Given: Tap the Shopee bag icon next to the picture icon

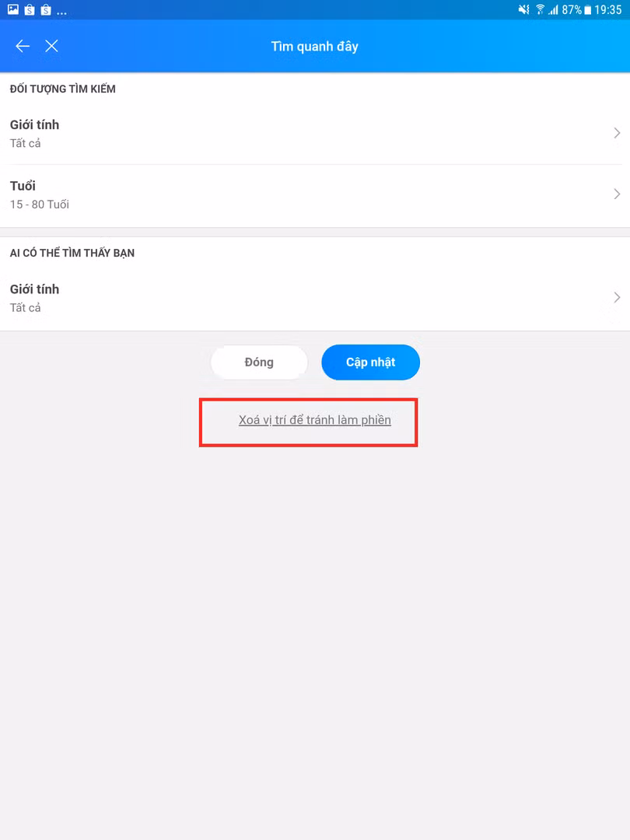Looking at the screenshot, I should pos(30,9).
